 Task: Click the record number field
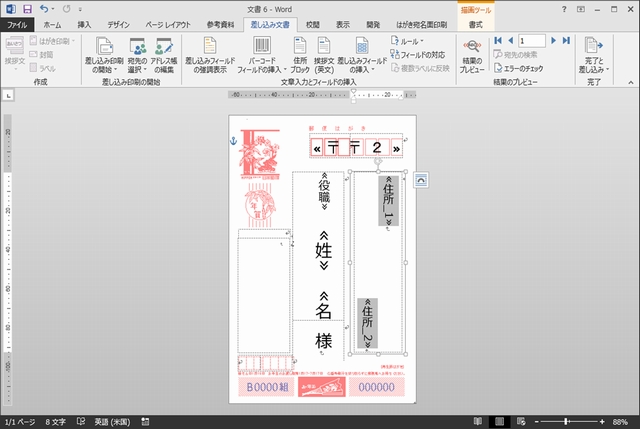(x=531, y=41)
